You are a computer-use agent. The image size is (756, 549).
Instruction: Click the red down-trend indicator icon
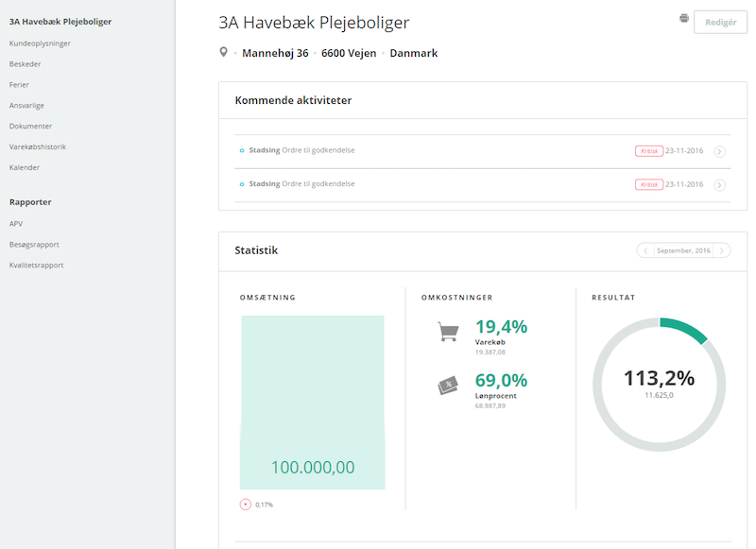[x=246, y=505]
